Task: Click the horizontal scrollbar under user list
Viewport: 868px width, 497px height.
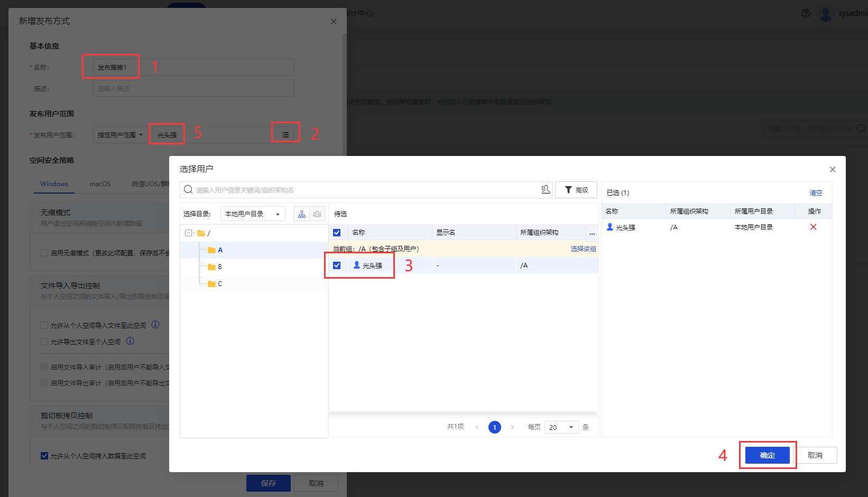Action: coord(463,413)
